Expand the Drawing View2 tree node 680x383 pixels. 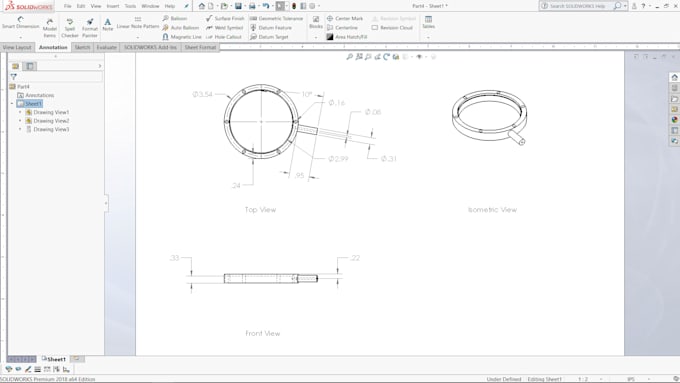20,121
